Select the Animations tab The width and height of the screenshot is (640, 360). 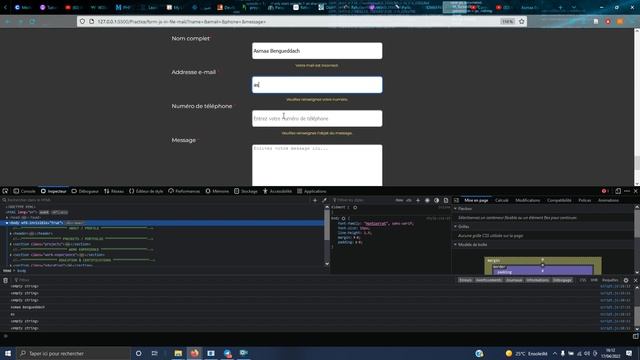coord(608,200)
